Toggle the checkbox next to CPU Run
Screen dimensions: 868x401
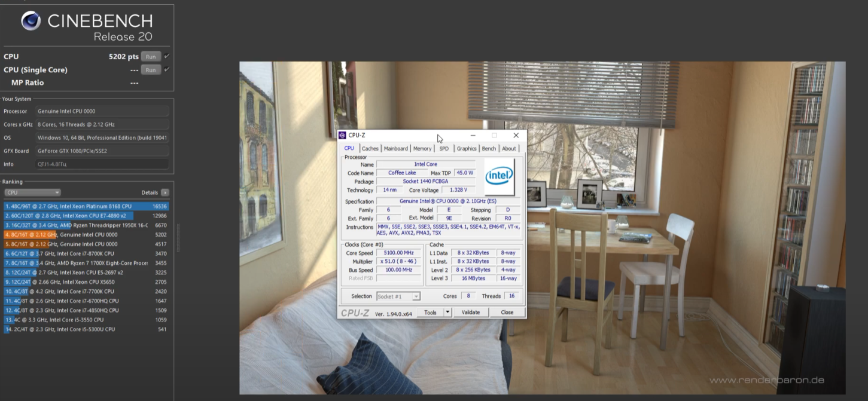(167, 56)
